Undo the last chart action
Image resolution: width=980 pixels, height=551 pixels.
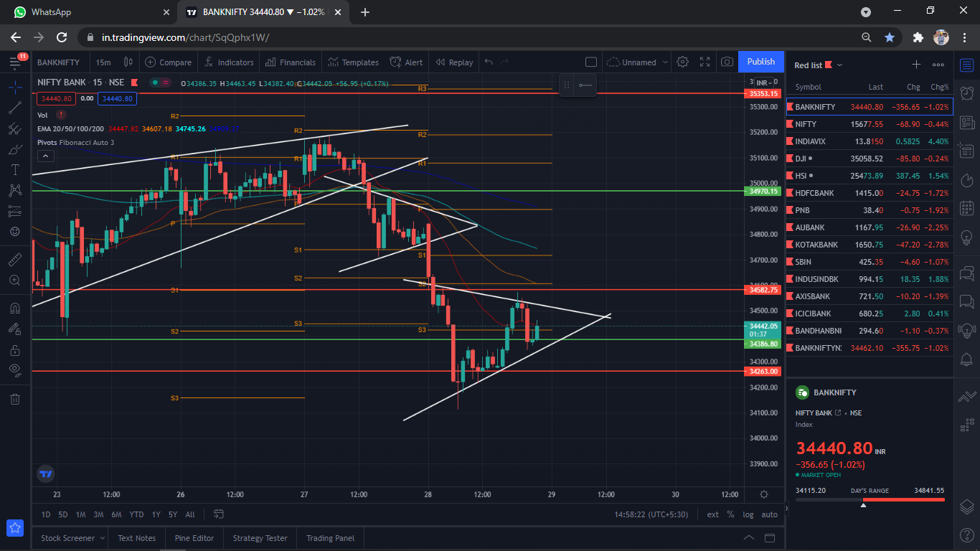[489, 62]
